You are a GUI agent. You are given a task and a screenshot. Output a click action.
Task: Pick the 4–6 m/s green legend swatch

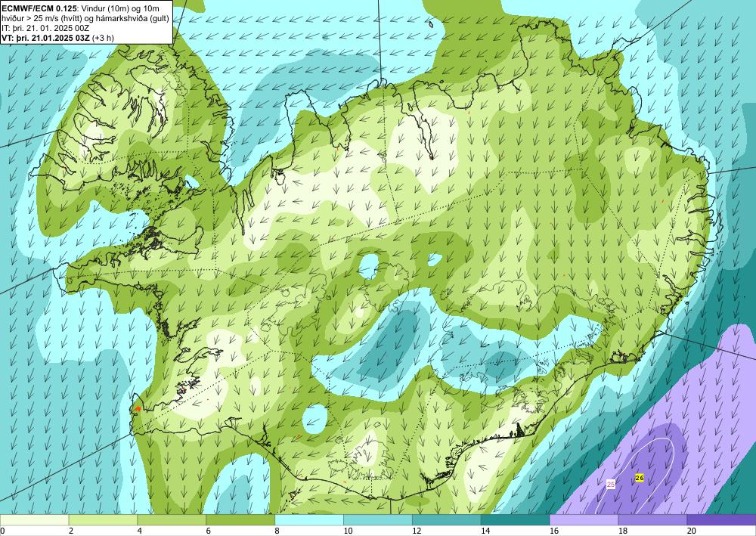[172, 520]
